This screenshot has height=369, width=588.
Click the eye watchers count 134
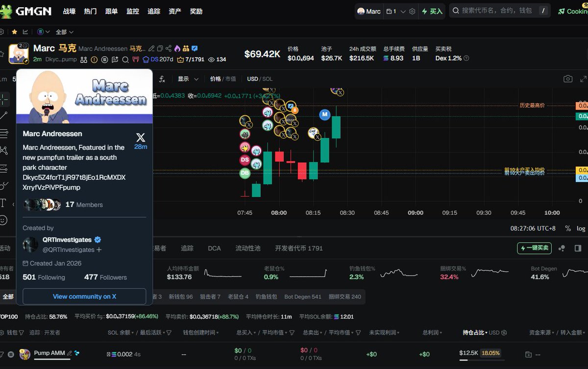[217, 59]
